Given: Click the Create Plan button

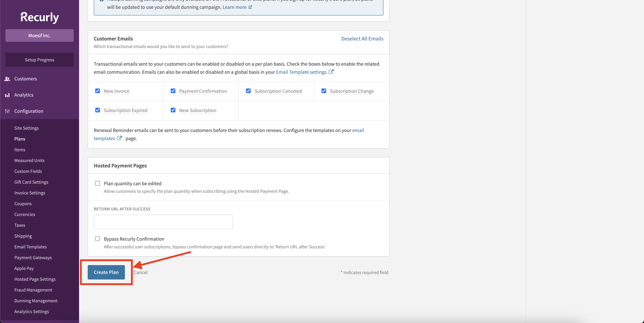Looking at the screenshot, I should click(x=106, y=272).
